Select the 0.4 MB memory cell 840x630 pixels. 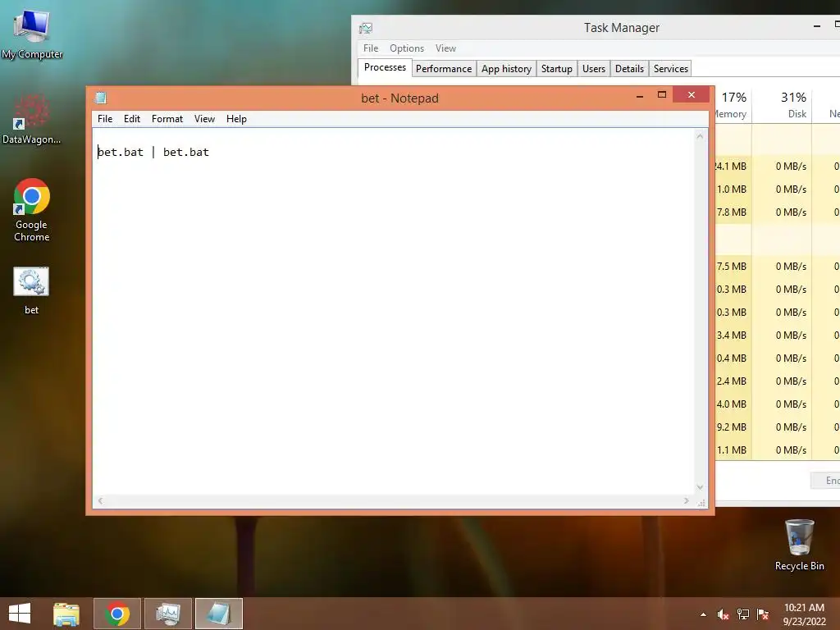click(733, 358)
